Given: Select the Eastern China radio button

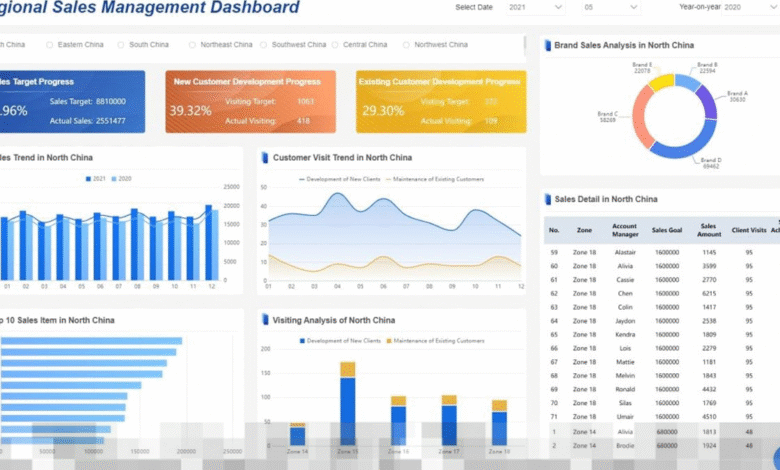Looking at the screenshot, I should [x=50, y=45].
